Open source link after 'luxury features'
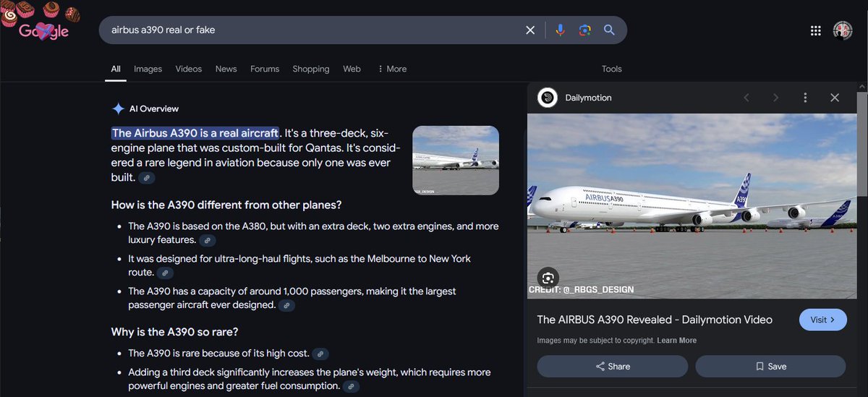 (207, 240)
